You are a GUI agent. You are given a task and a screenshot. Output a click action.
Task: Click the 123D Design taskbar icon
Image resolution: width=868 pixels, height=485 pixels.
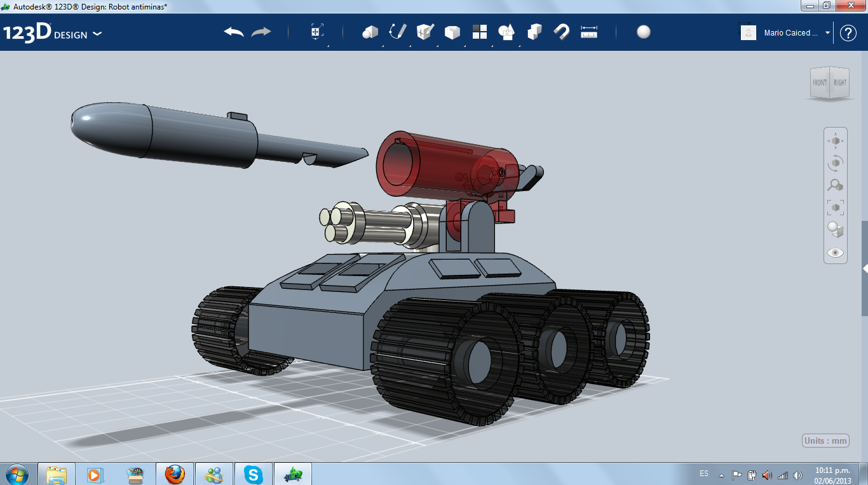click(293, 474)
